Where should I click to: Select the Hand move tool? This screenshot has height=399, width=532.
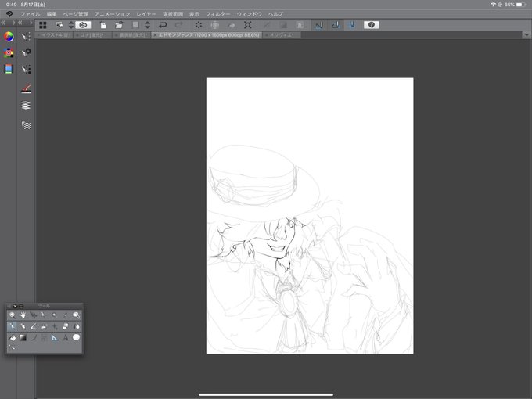23,315
